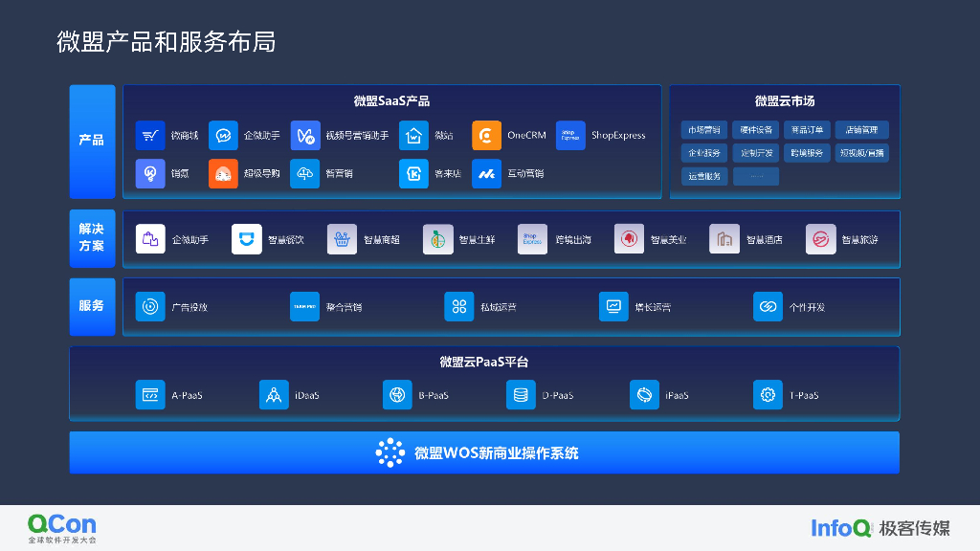
Task: Click the 微盟云PaaS平台 heading
Action: pyautogui.click(x=484, y=362)
